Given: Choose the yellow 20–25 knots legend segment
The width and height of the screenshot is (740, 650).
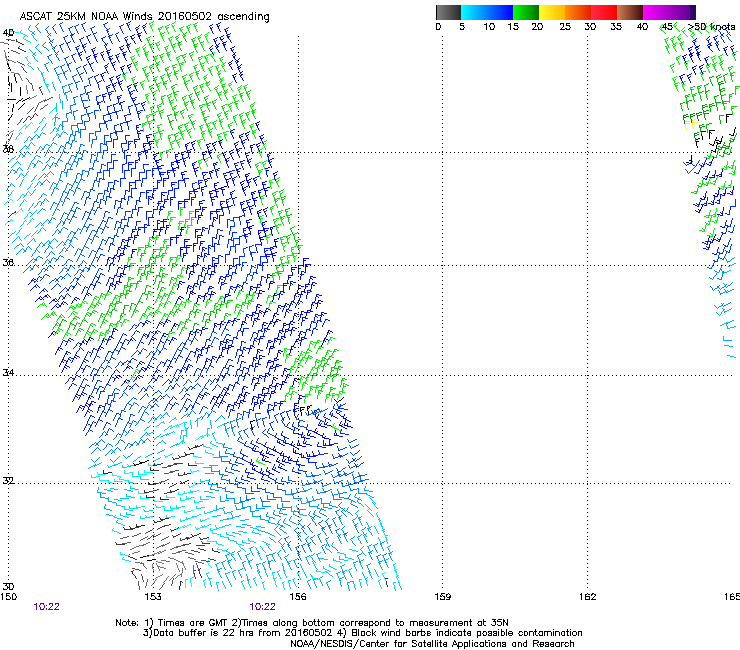Looking at the screenshot, I should [552, 12].
